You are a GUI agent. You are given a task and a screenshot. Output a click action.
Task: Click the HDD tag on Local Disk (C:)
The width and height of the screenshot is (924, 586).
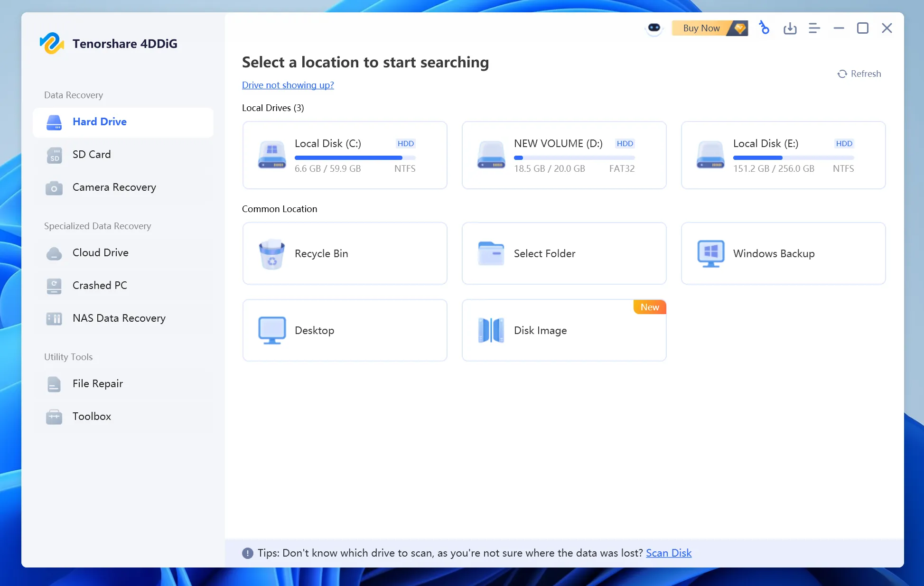point(406,143)
